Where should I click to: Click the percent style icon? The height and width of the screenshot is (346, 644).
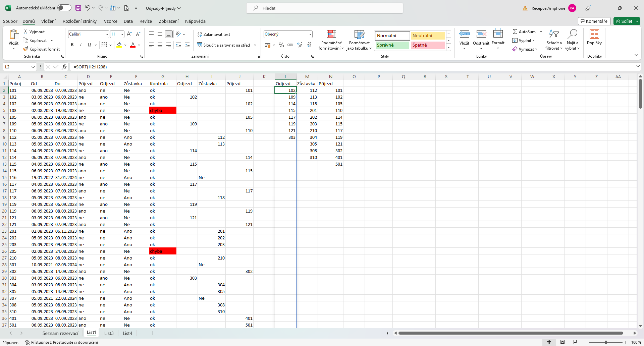tap(281, 45)
